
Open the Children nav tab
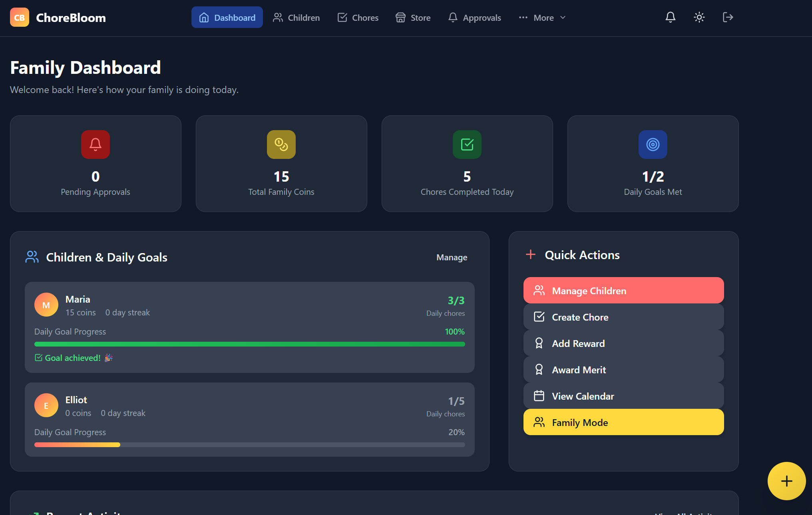296,18
